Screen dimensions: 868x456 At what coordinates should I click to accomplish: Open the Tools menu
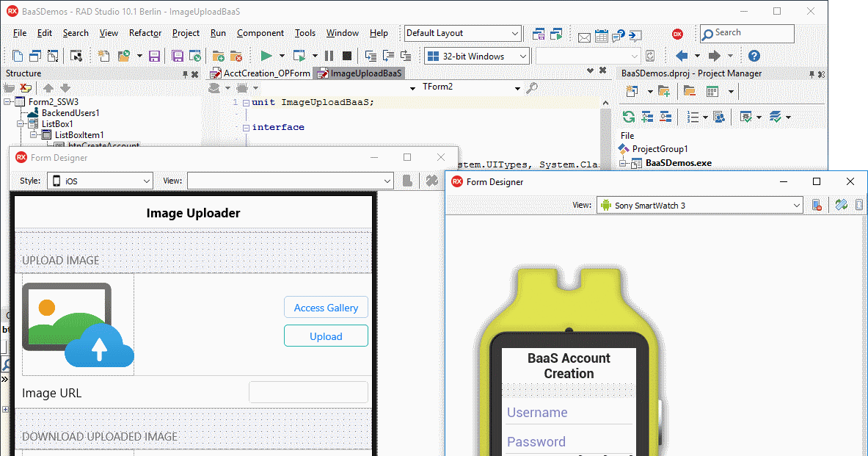[304, 33]
